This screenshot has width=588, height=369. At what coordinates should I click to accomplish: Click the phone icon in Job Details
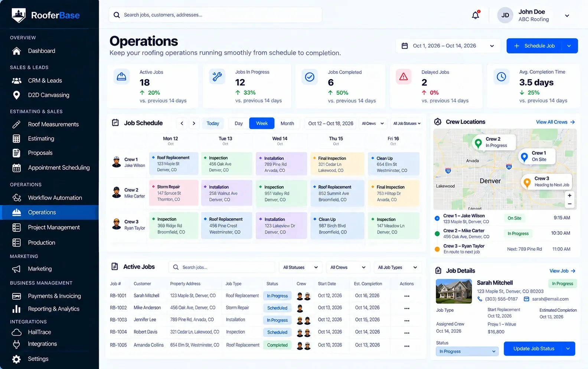point(480,299)
